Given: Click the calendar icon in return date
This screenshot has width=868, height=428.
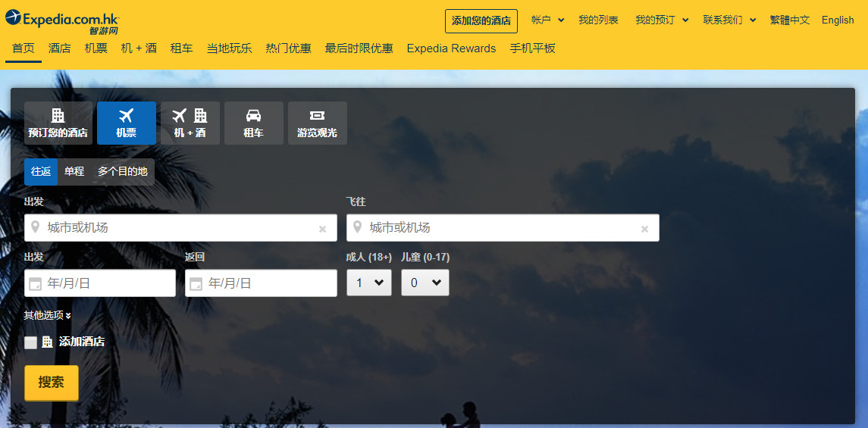Looking at the screenshot, I should click(196, 284).
